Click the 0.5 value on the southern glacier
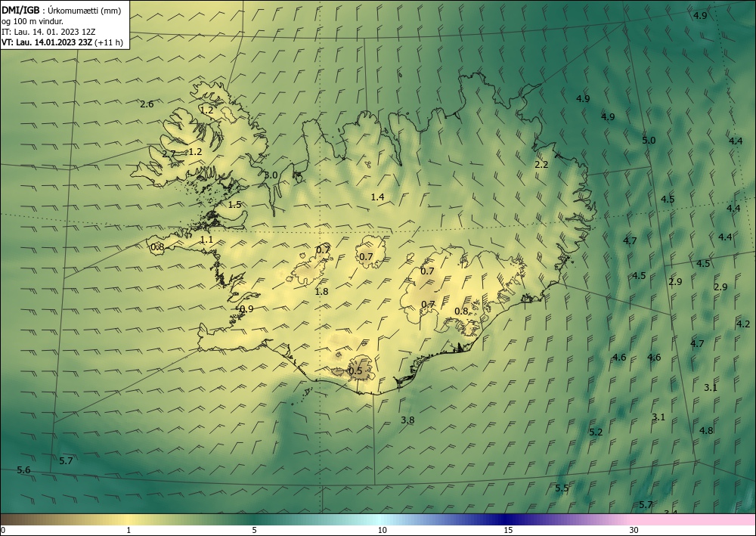756x536 pixels. click(x=355, y=371)
